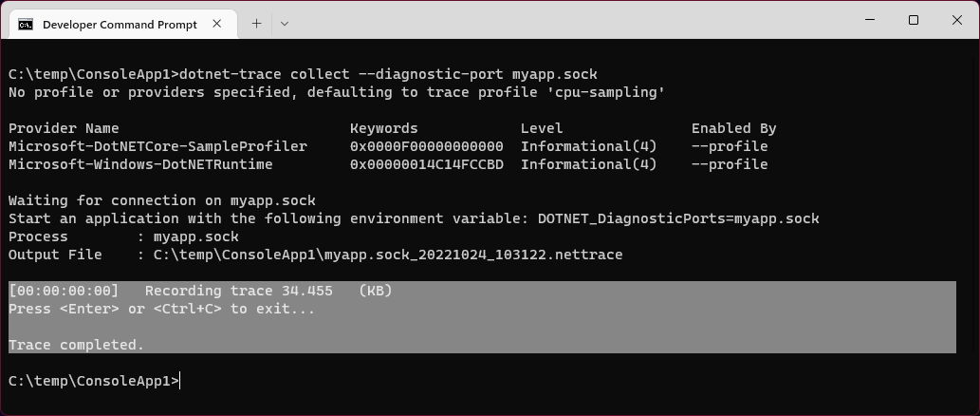
Task: Click the 'Enabled By' column header
Action: click(x=733, y=128)
